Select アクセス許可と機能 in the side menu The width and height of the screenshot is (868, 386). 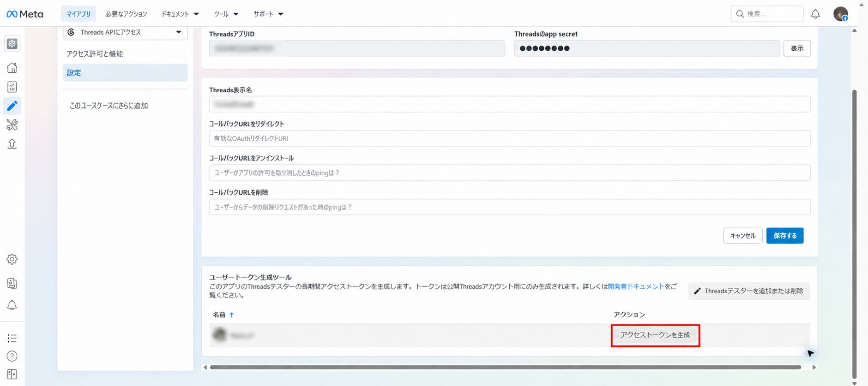point(95,54)
